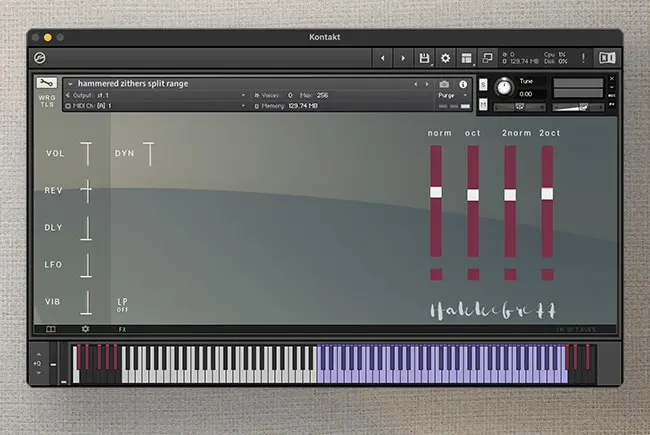Open the save floppy disk menu
The image size is (650, 435).
coord(425,58)
